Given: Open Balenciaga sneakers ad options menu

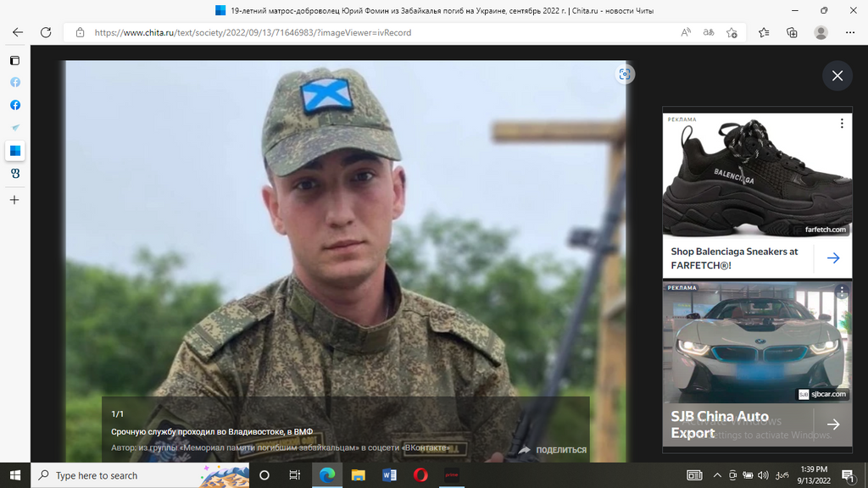Looking at the screenshot, I should point(842,124).
